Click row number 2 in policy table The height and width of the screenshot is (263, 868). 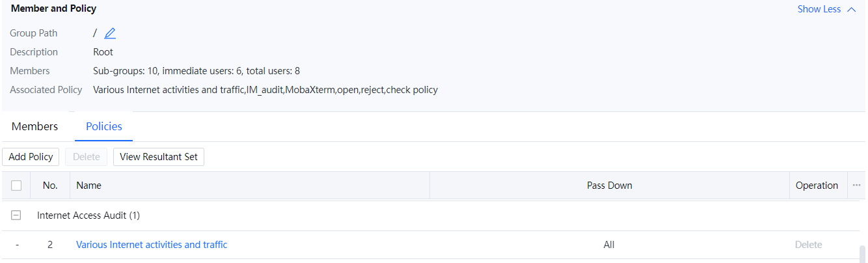[50, 245]
